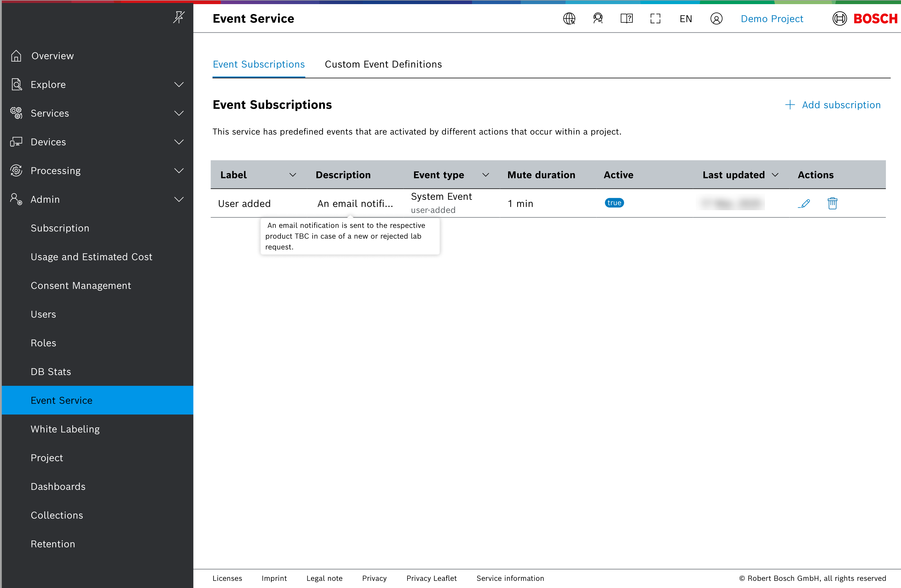The height and width of the screenshot is (588, 901).
Task: Open the Event type column filter
Action: click(x=485, y=175)
